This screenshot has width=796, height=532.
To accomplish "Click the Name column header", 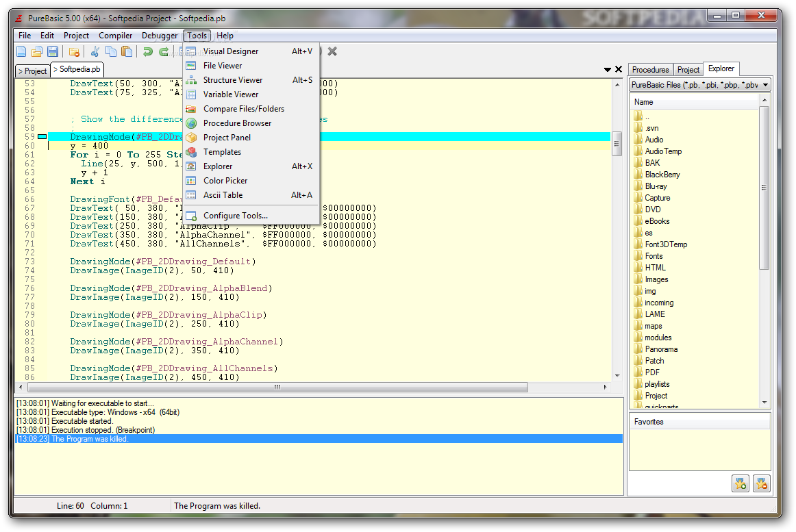I will [x=695, y=102].
